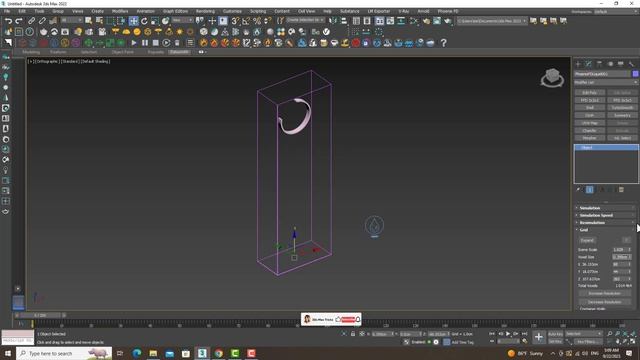
Task: Click the timeline Play animation button
Action: pos(508,334)
